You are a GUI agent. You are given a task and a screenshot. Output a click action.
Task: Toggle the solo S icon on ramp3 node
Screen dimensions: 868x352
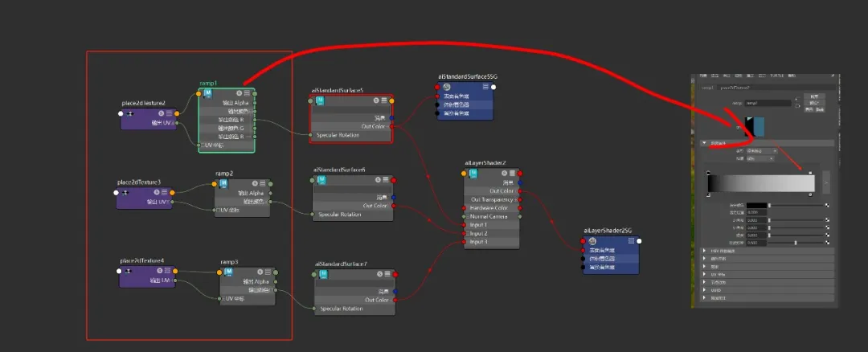[x=260, y=272]
